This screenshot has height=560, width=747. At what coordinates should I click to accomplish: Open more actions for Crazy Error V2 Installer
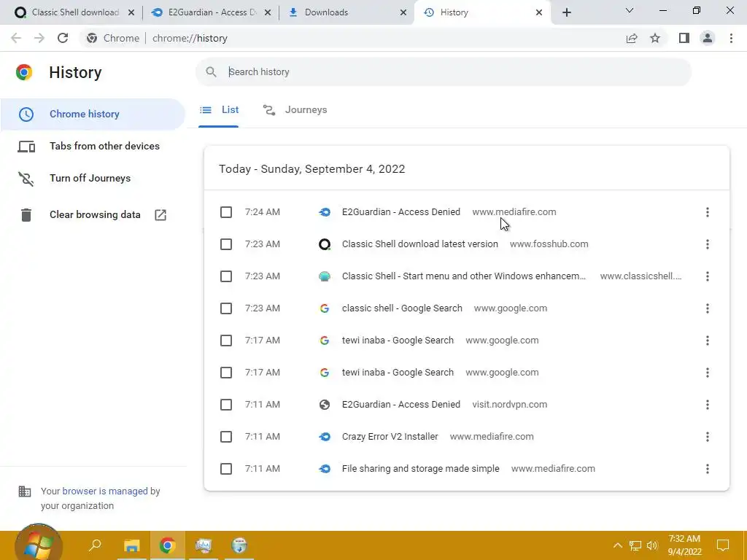click(708, 437)
